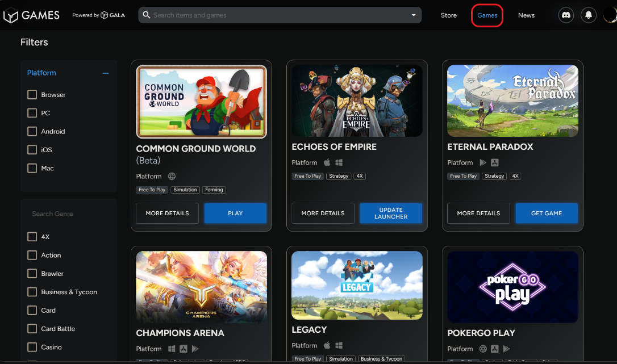
Task: Click Get Game for Eternal Paradox
Action: [547, 214]
